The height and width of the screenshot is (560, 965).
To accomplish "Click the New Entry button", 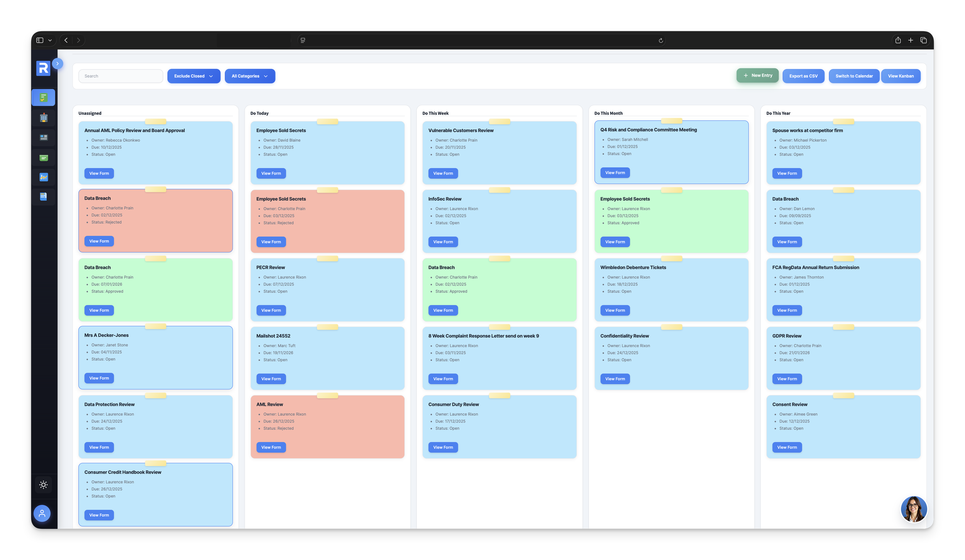I will 757,75.
